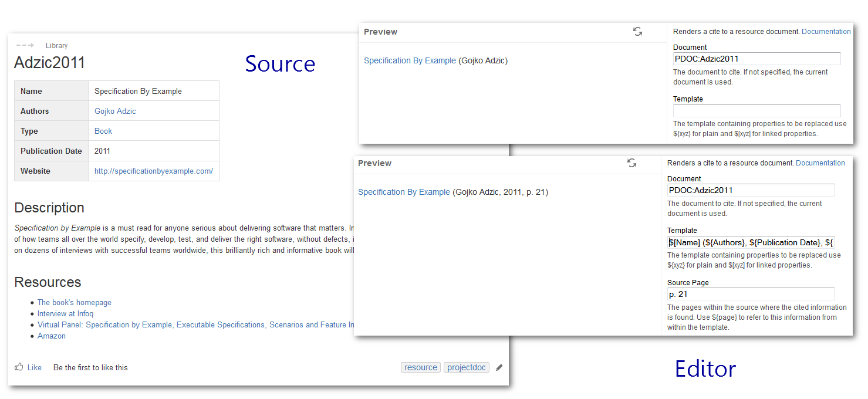Focus the Template field containing ${Name}
This screenshot has width=868, height=399.
pos(751,242)
